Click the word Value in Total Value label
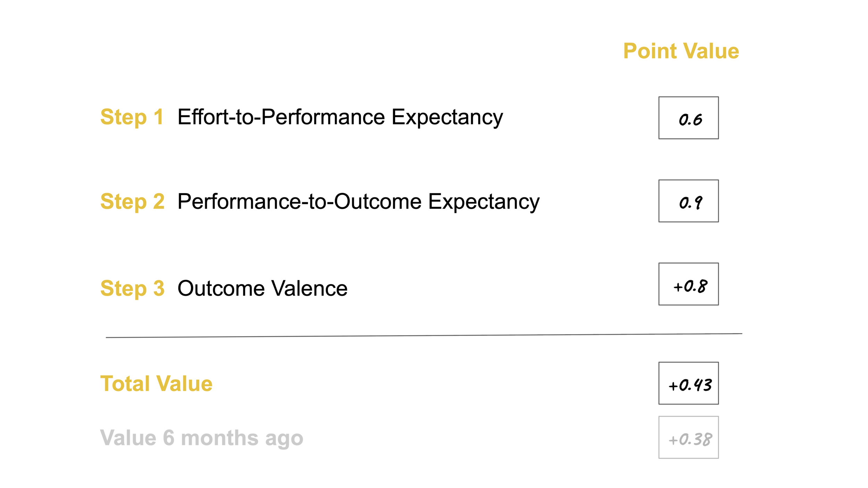This screenshot has height=488, width=868. [x=184, y=384]
